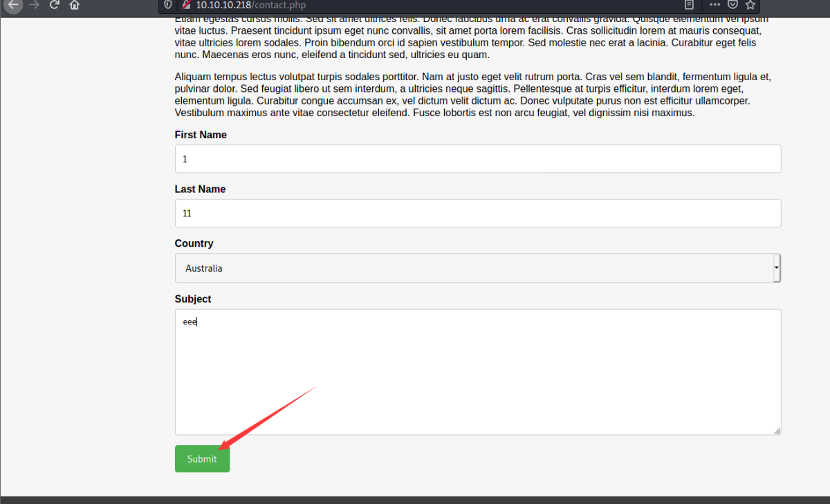Select the address bar URL 10.10.10.218/contact.php
The height and width of the screenshot is (504, 830).
(250, 5)
